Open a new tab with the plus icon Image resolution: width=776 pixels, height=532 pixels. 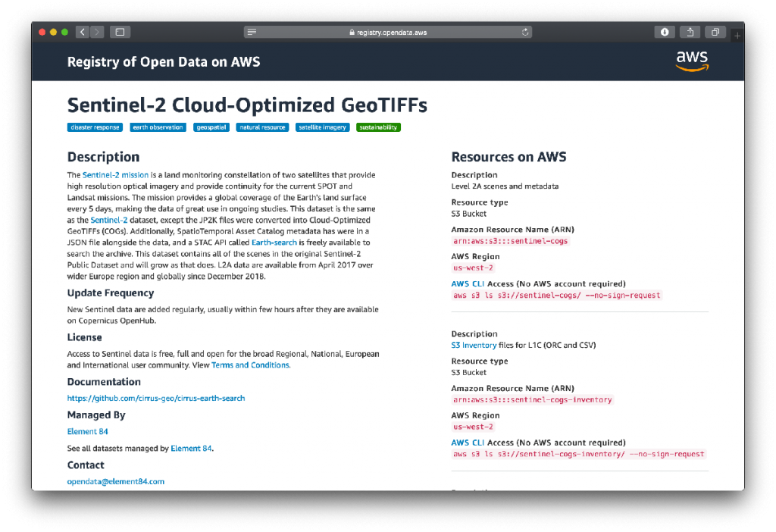(x=736, y=34)
